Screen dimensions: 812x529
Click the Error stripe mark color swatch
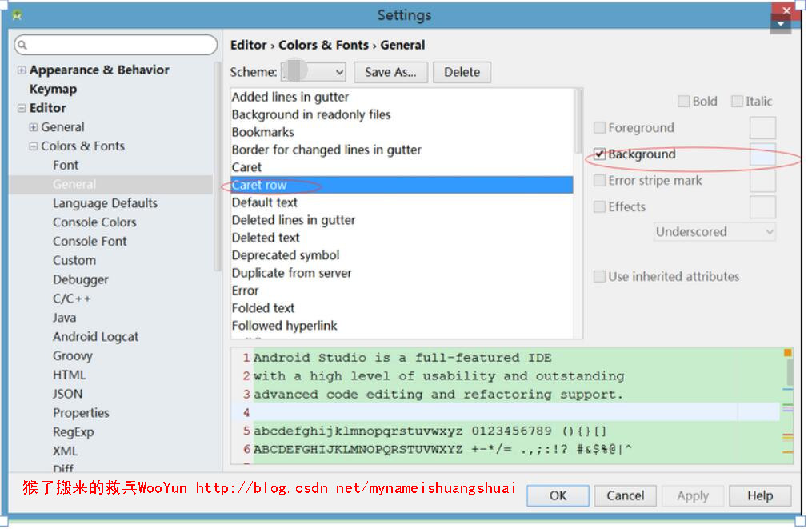click(762, 181)
